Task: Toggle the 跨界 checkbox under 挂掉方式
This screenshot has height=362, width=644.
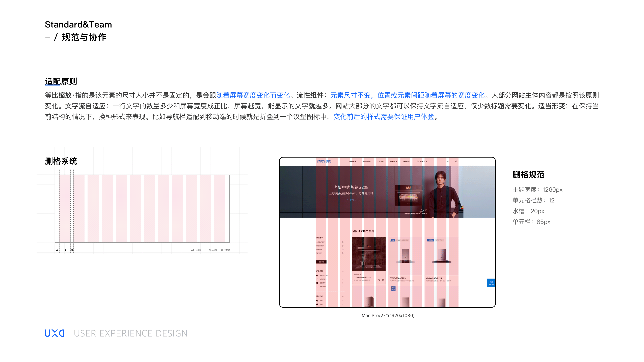Action: click(317, 300)
